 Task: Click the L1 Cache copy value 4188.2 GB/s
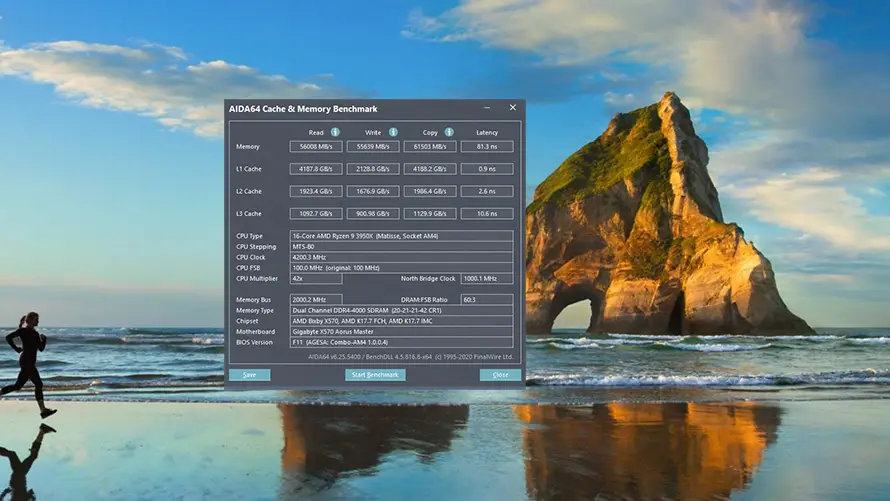tap(430, 169)
